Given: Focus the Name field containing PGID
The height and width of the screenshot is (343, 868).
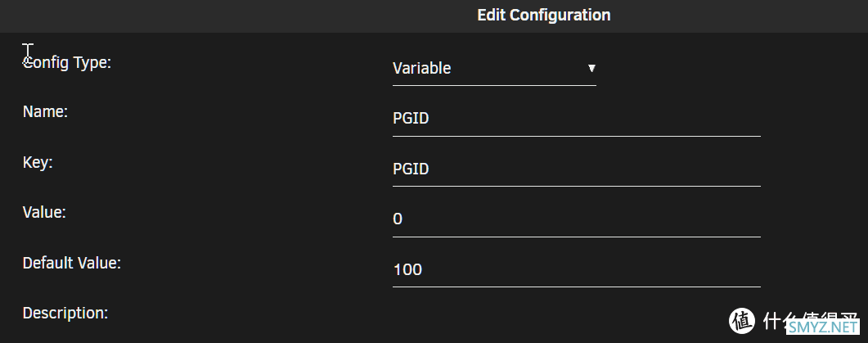Looking at the screenshot, I should pyautogui.click(x=576, y=119).
